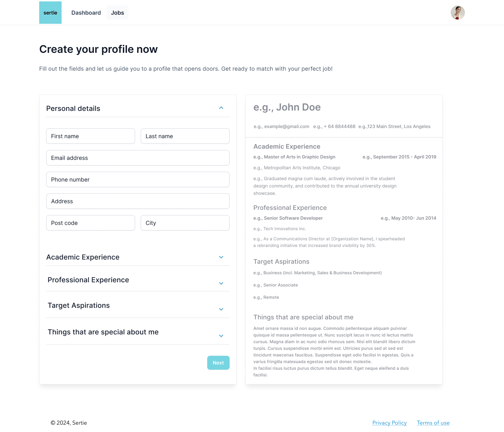504x432 pixels.
Task: Open the Terms of use link
Action: (433, 423)
